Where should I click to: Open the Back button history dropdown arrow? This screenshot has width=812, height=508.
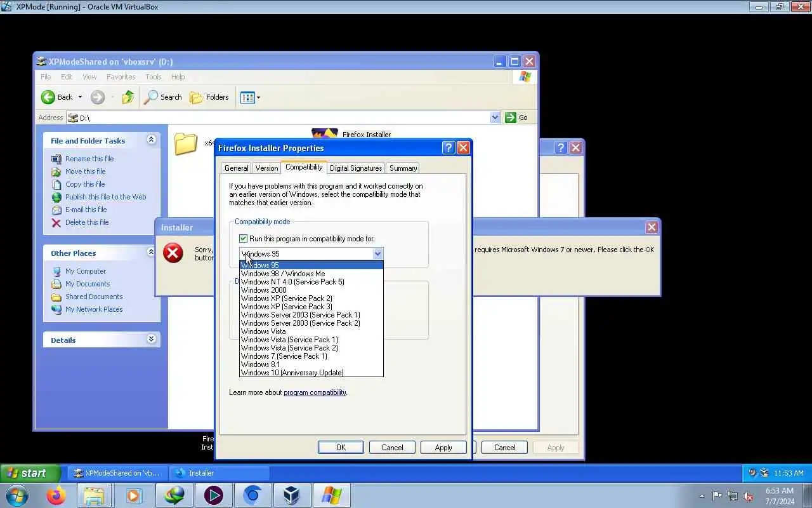coord(80,97)
